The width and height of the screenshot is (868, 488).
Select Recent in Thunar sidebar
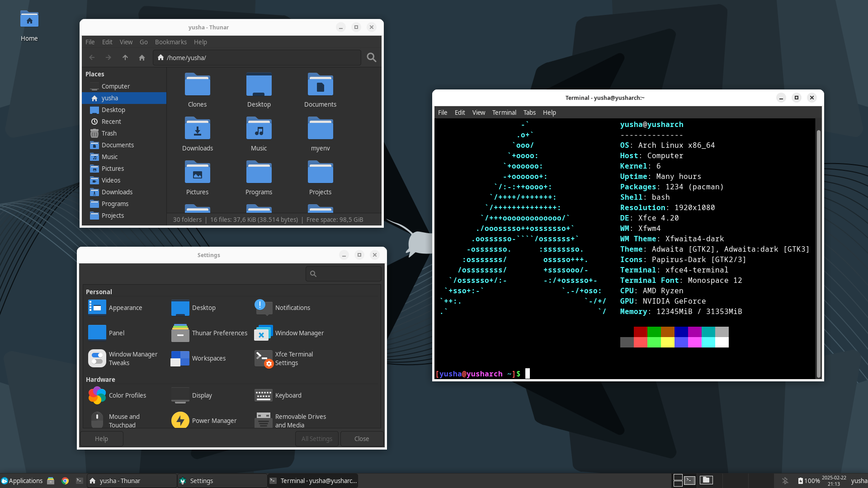tap(124, 121)
